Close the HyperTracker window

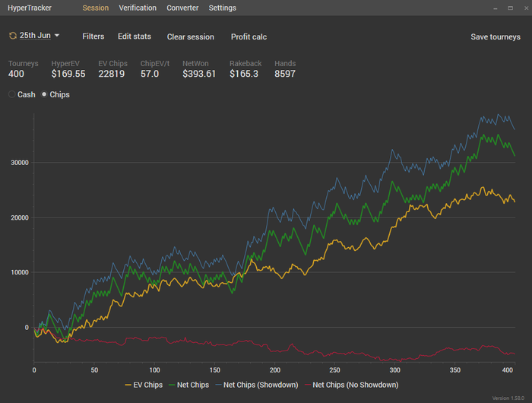[526, 8]
